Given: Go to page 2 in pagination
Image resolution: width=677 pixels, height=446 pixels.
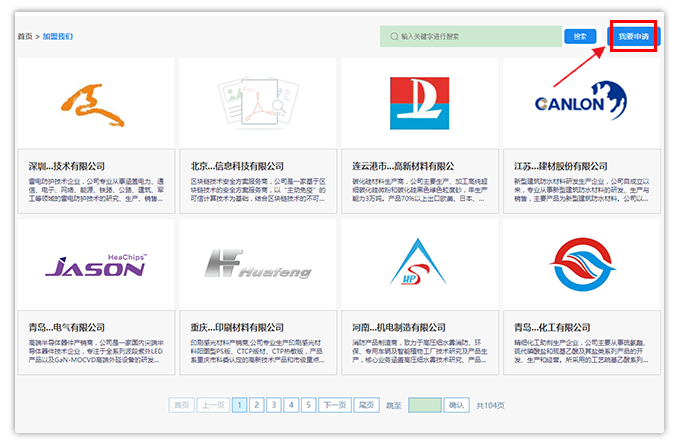Looking at the screenshot, I should [x=256, y=405].
